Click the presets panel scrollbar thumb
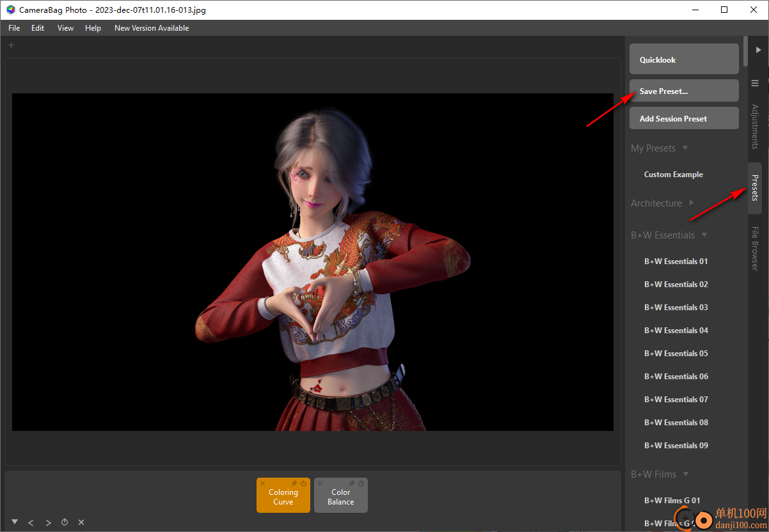This screenshot has height=532, width=769. (745, 51)
